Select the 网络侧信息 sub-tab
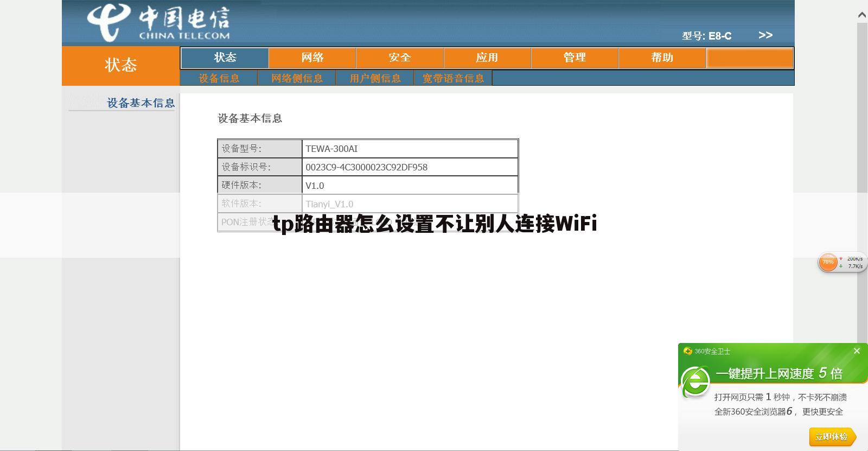 click(297, 78)
